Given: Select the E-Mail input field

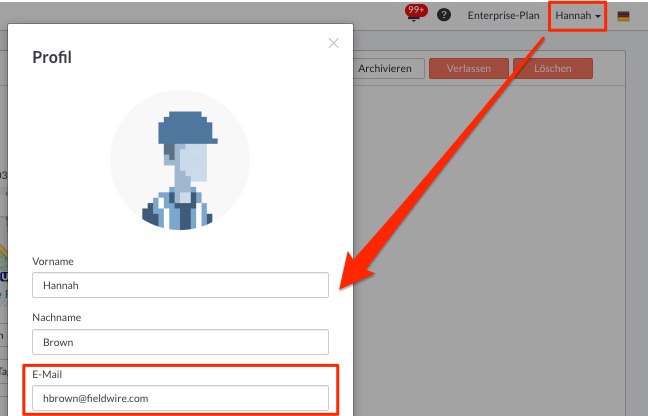Looking at the screenshot, I should pyautogui.click(x=180, y=398).
